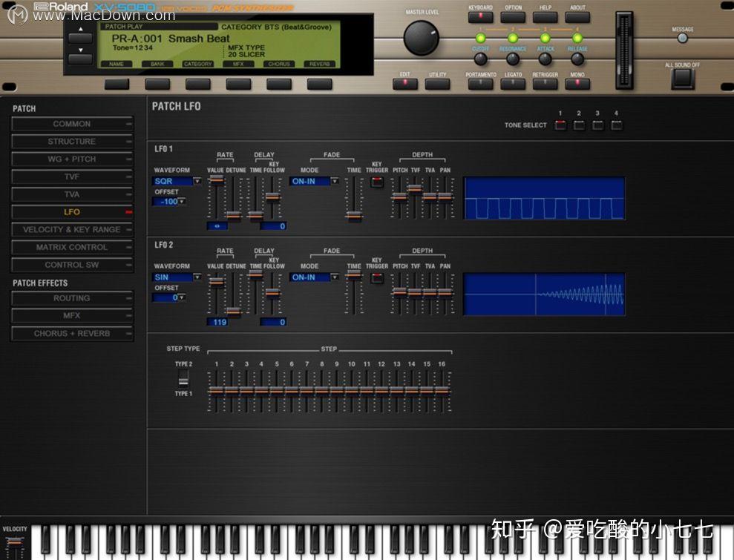Click the Resonance knob

pyautogui.click(x=513, y=59)
